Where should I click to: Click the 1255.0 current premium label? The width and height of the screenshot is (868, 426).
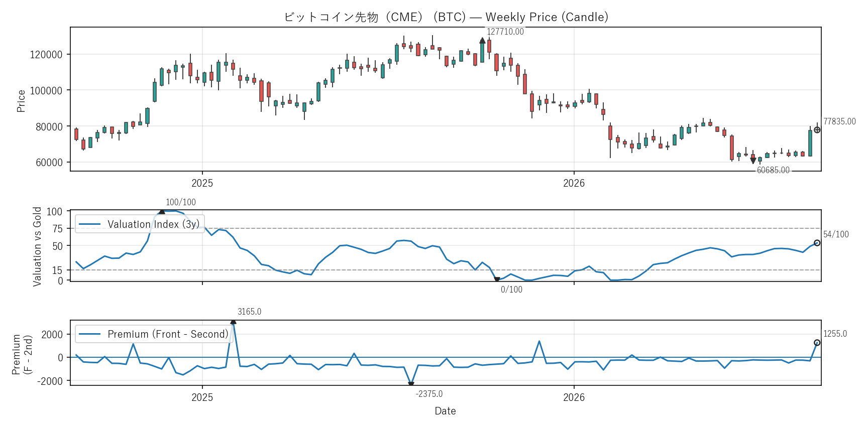click(835, 334)
